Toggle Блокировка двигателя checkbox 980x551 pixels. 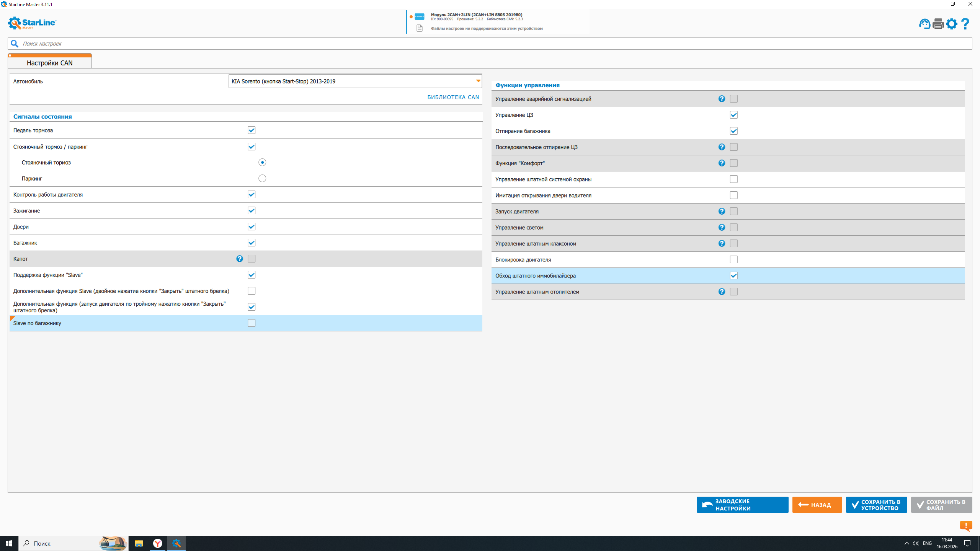pos(733,260)
